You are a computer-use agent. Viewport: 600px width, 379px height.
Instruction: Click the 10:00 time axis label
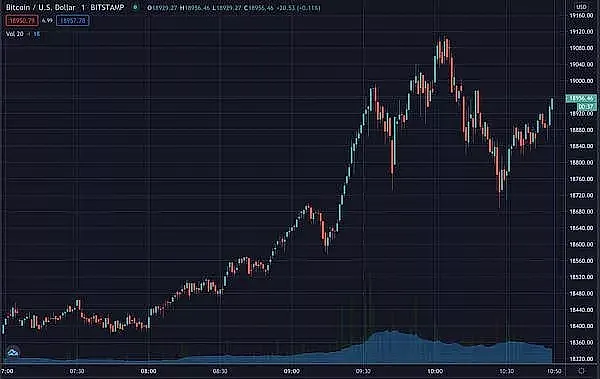[435, 371]
